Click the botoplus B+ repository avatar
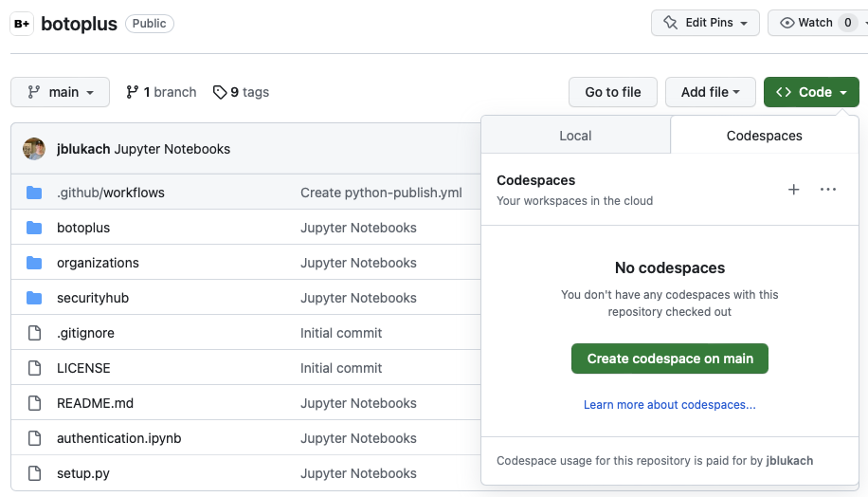The width and height of the screenshot is (868, 497). pyautogui.click(x=22, y=24)
